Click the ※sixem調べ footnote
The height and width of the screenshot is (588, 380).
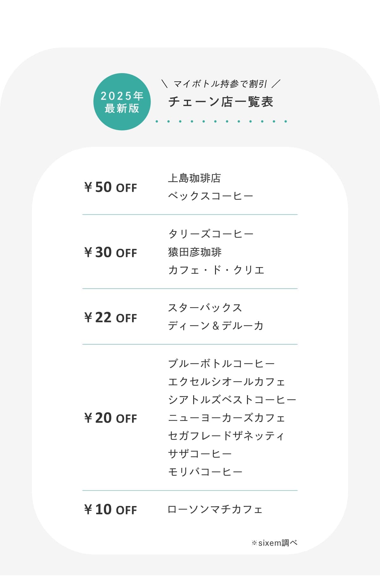tap(275, 543)
